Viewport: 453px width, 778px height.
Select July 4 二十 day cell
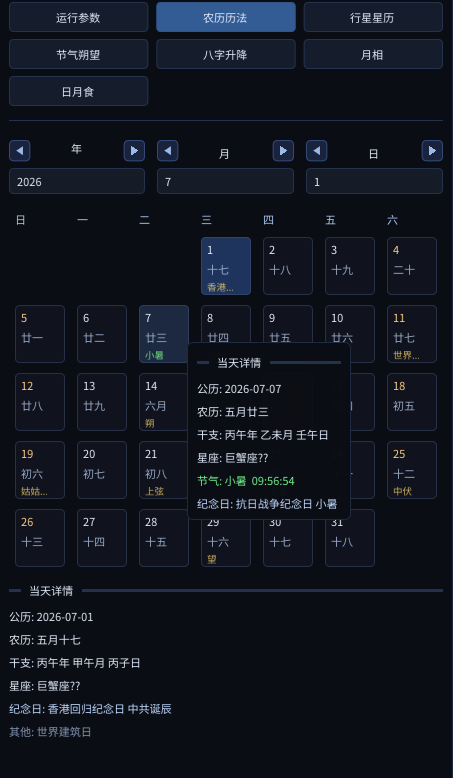412,266
